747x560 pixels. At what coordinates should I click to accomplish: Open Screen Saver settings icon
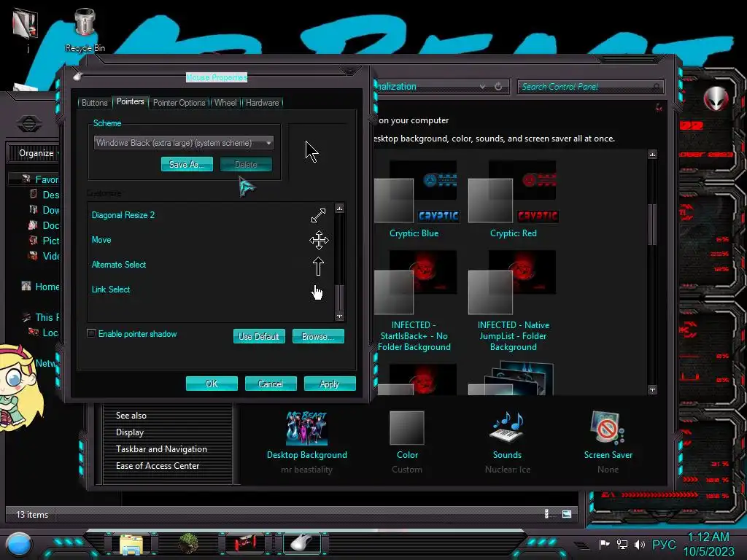coord(608,427)
